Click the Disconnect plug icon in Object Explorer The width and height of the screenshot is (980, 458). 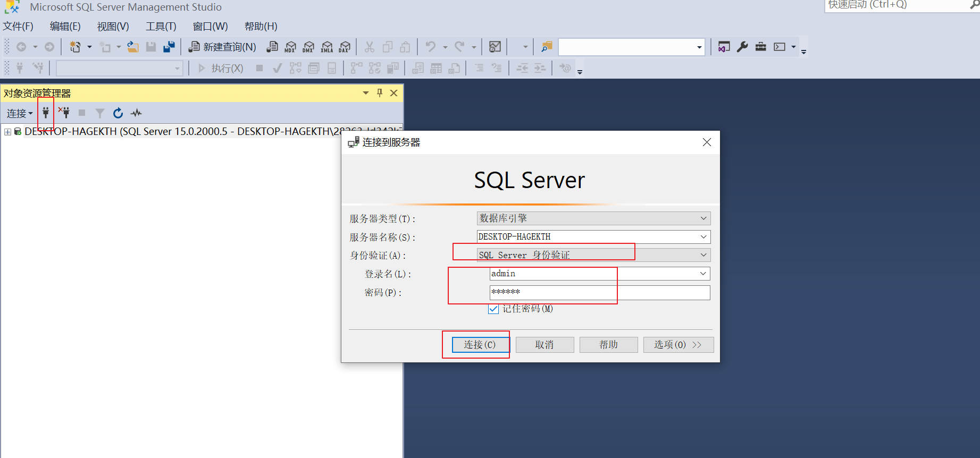click(64, 113)
